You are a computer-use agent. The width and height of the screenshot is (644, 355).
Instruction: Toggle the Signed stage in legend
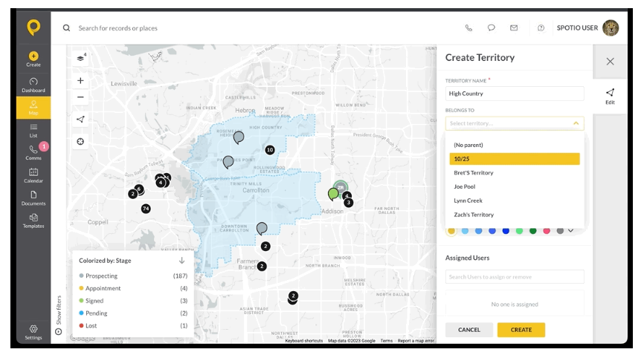click(133, 301)
